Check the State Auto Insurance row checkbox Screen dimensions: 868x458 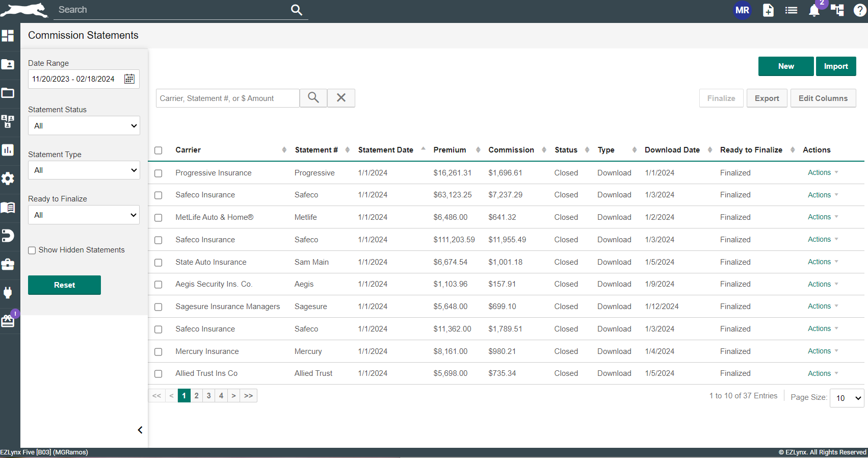coord(159,263)
